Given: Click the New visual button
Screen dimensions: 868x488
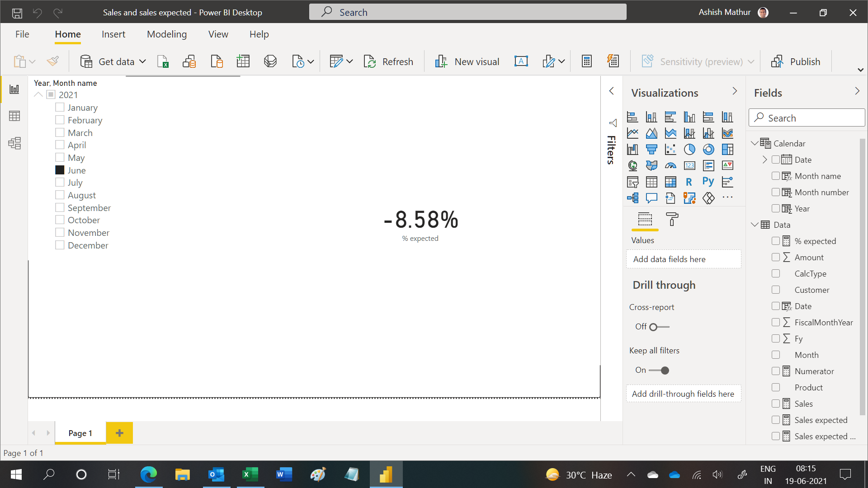Looking at the screenshot, I should point(467,61).
